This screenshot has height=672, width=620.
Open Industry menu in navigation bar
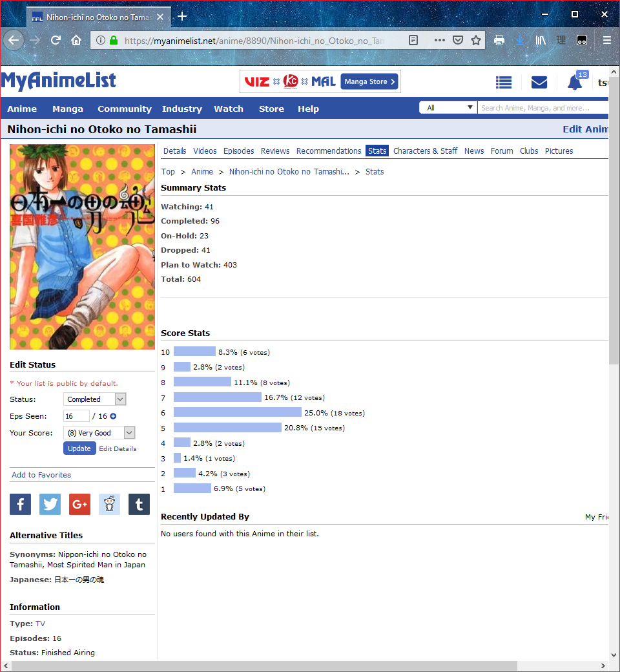point(181,109)
